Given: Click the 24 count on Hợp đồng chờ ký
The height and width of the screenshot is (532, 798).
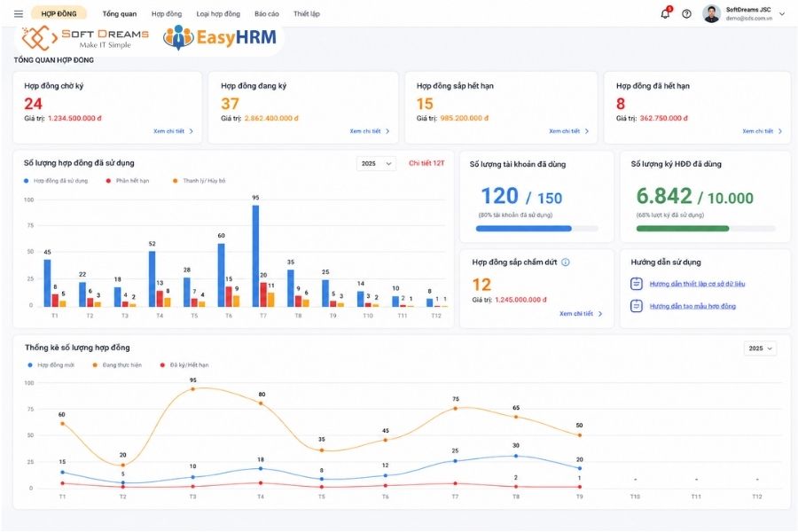Looking at the screenshot, I should tap(33, 104).
